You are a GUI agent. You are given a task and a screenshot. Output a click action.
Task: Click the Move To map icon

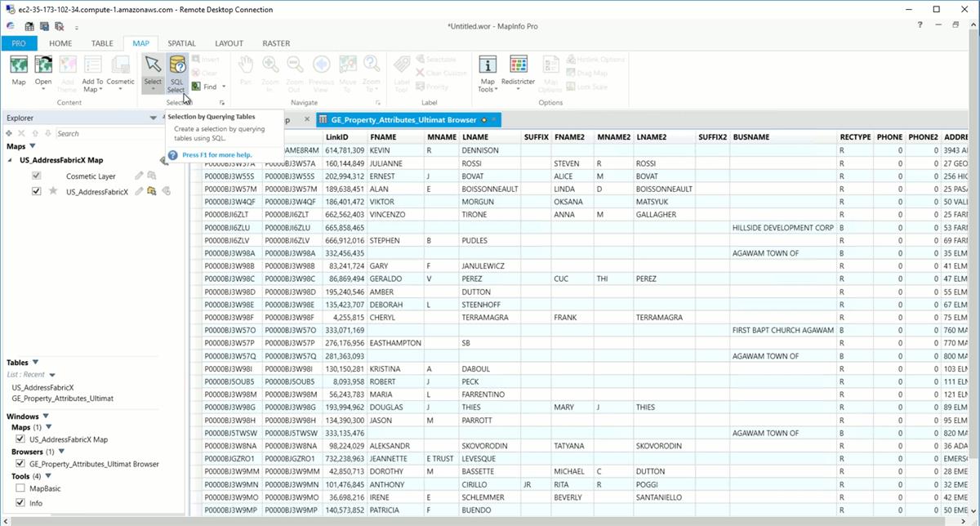click(347, 65)
